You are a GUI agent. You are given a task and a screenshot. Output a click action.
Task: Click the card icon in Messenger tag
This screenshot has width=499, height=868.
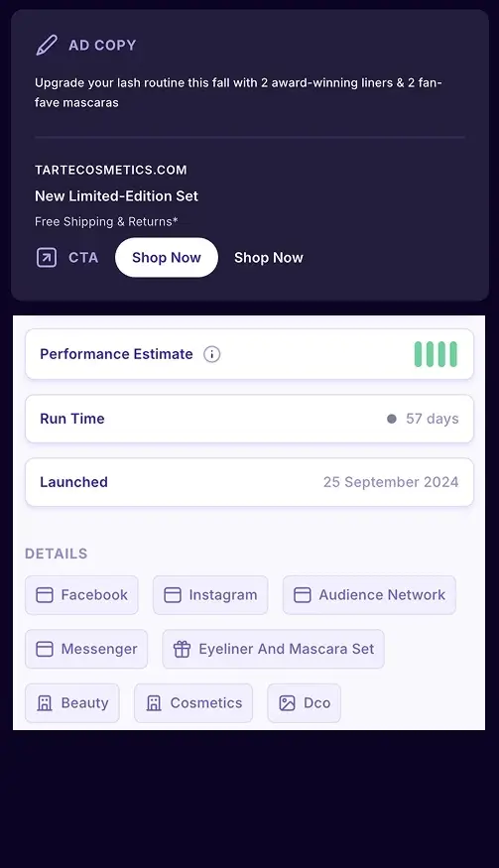(45, 649)
